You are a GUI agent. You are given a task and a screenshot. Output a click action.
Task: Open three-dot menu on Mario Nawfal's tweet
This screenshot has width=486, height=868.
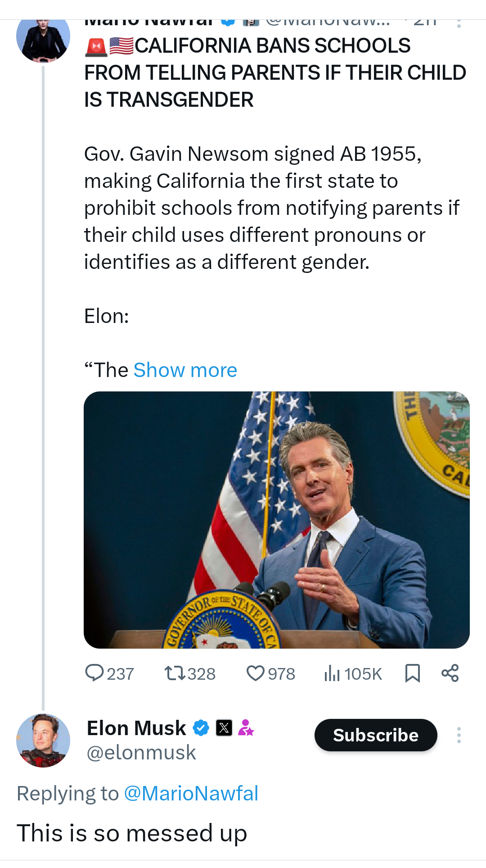pos(459,23)
